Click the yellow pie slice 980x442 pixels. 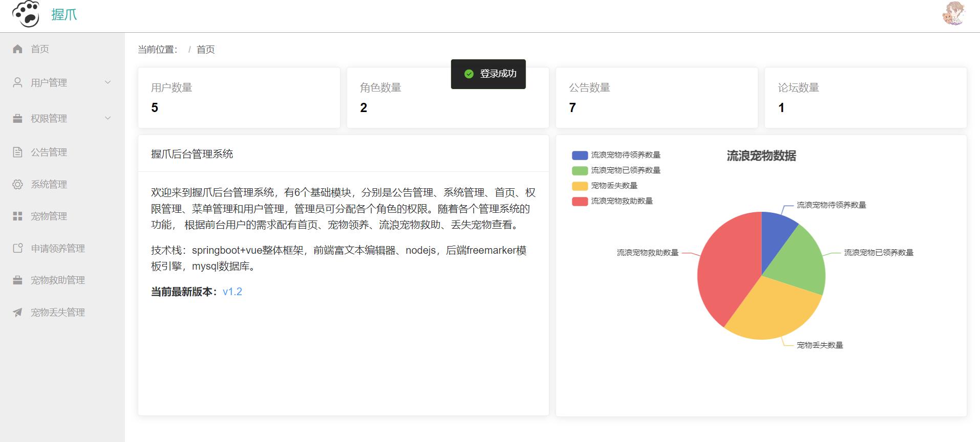coord(773,310)
